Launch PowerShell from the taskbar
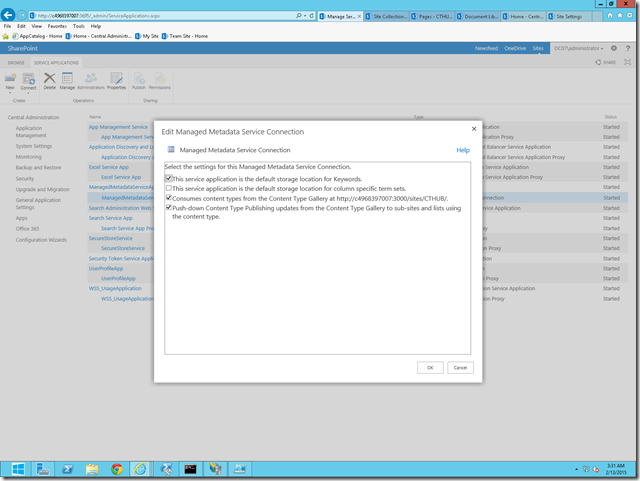 (x=67, y=470)
